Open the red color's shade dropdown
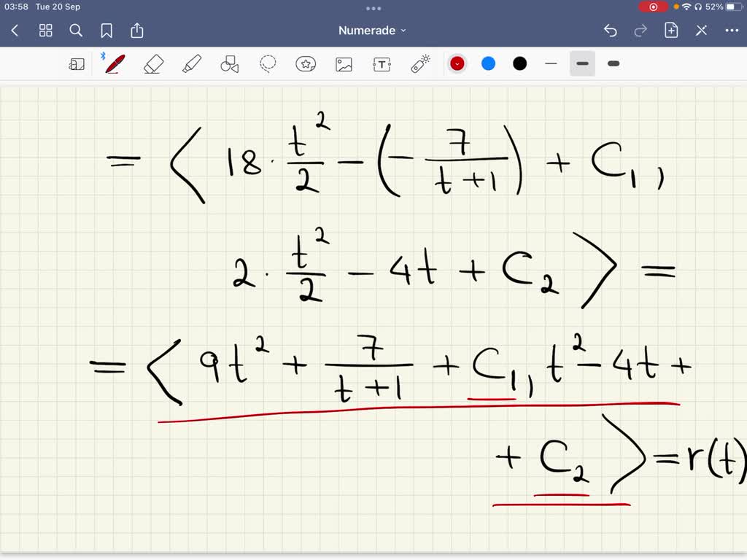This screenshot has width=747, height=560. 457,63
